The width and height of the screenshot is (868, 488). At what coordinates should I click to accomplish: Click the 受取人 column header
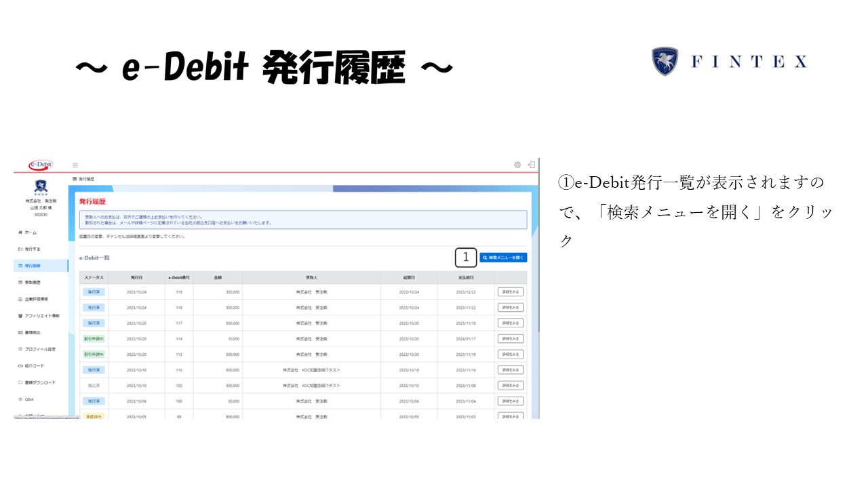311,277
